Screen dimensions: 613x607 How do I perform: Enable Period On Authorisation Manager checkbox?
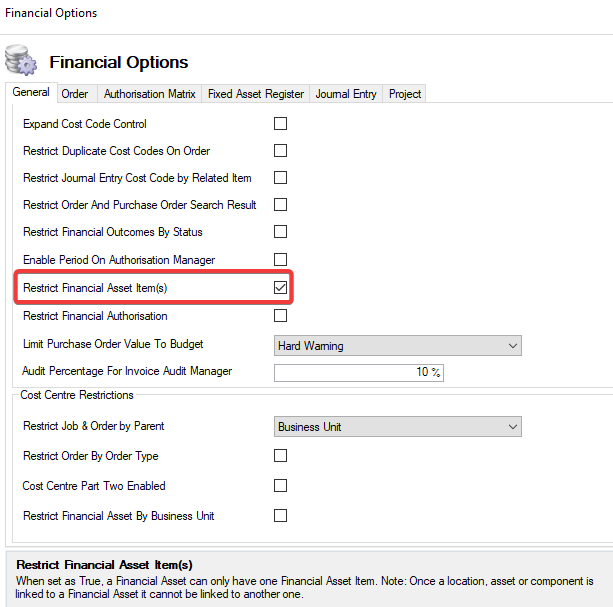280,260
